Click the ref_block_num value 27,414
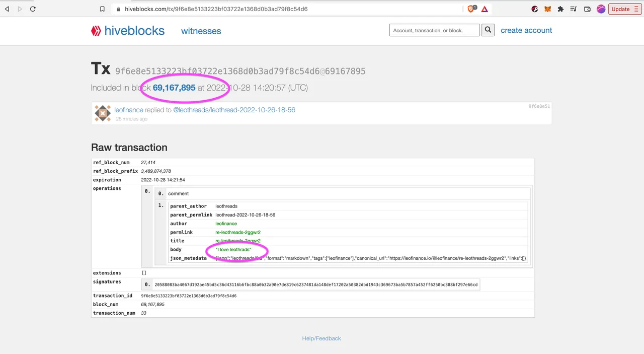Viewport: 644px width, 354px height. (148, 163)
